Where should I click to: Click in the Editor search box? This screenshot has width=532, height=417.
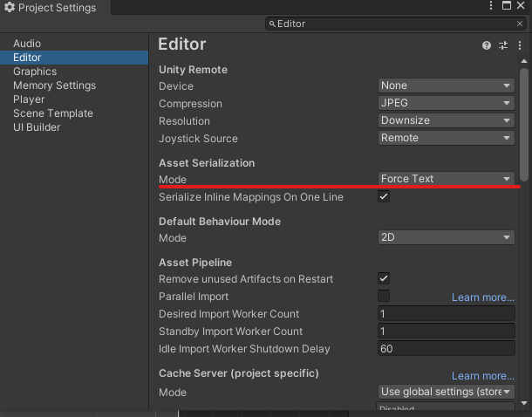[395, 24]
